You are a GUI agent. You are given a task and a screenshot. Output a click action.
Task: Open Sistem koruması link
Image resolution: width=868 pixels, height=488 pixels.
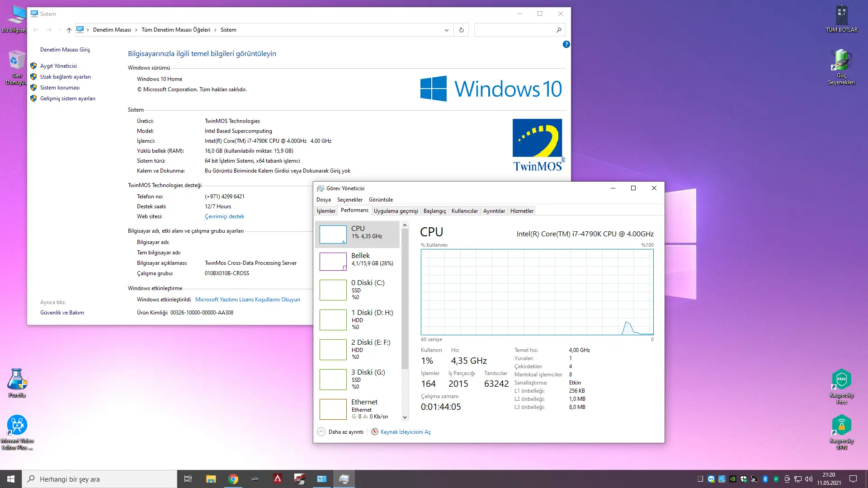60,88
